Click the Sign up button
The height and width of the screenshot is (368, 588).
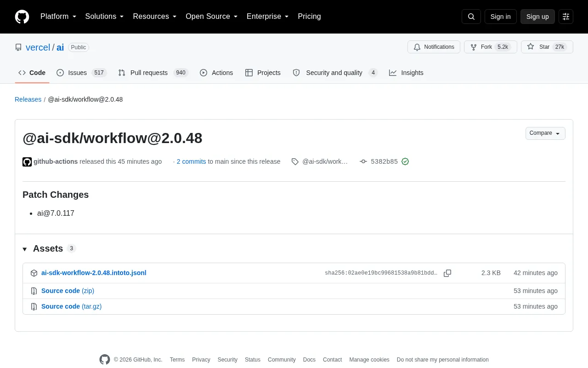[537, 17]
